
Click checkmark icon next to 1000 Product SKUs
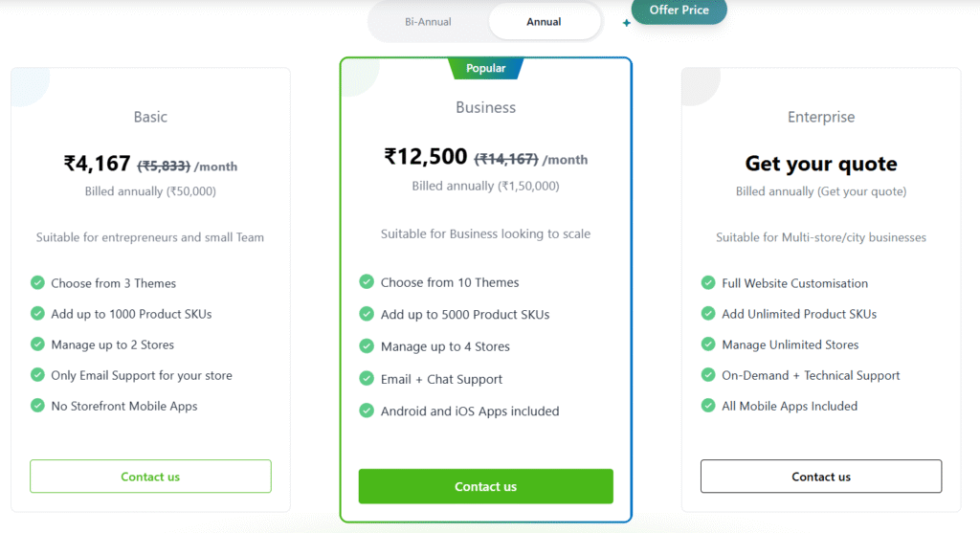pos(38,314)
